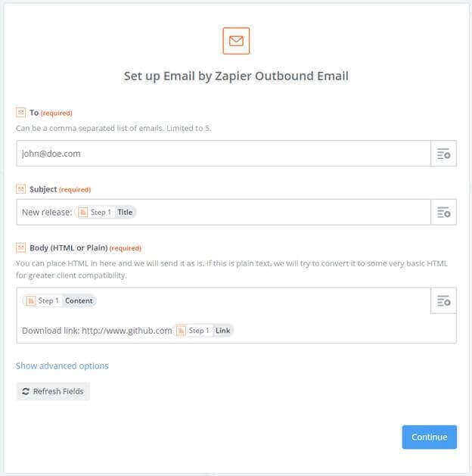Click the small envelope icon beside To label
Viewport: 472px width, 476px height.
[20, 113]
